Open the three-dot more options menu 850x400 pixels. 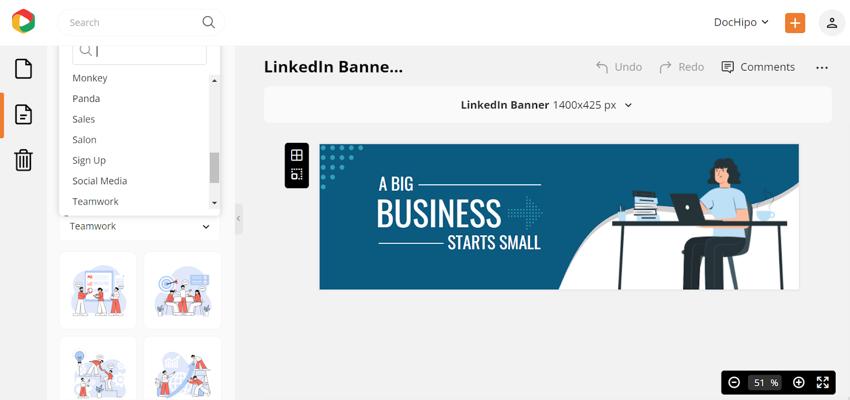click(x=822, y=68)
